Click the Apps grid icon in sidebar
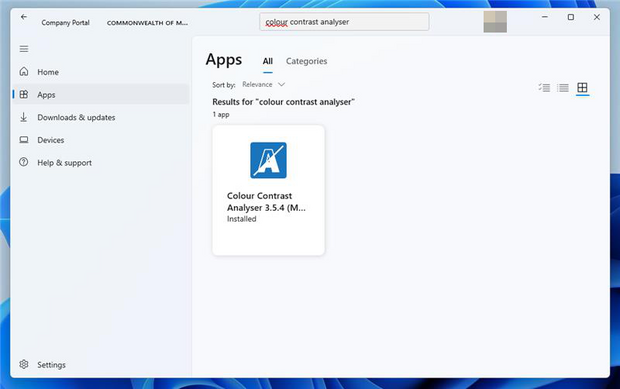This screenshot has height=389, width=620. point(24,94)
